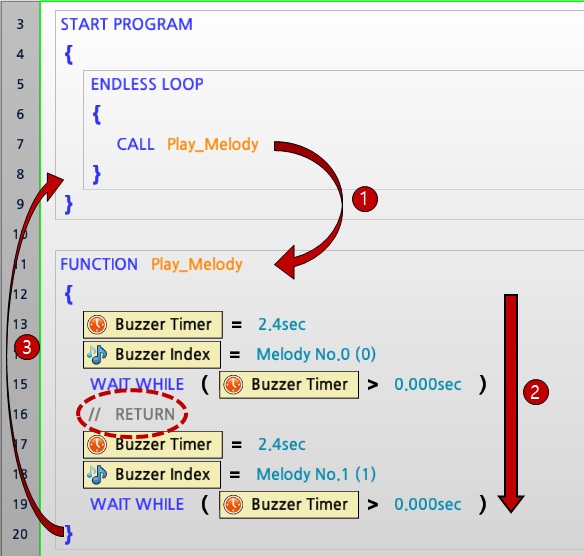Select the Melody No.0 (0) value
The height and width of the screenshot is (556, 584).
pos(316,354)
